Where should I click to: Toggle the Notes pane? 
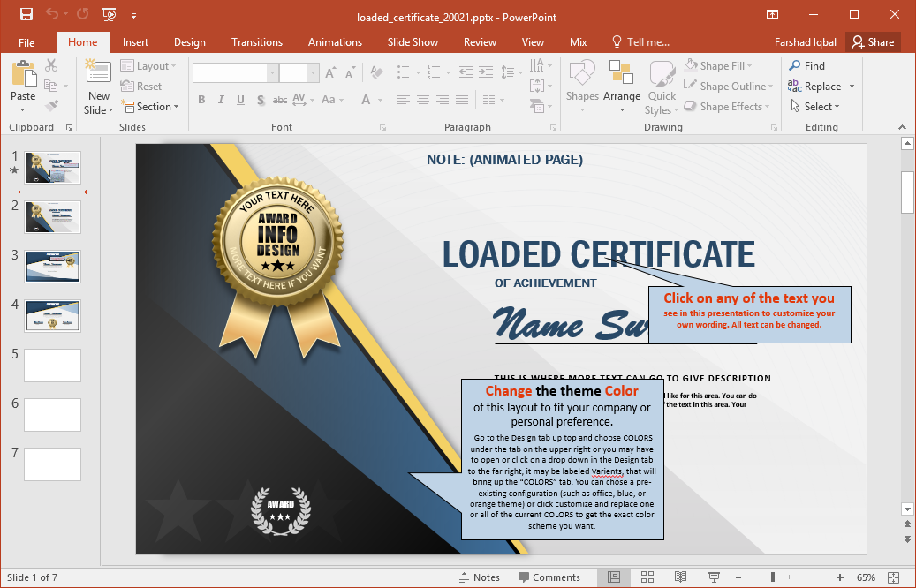[x=479, y=577]
